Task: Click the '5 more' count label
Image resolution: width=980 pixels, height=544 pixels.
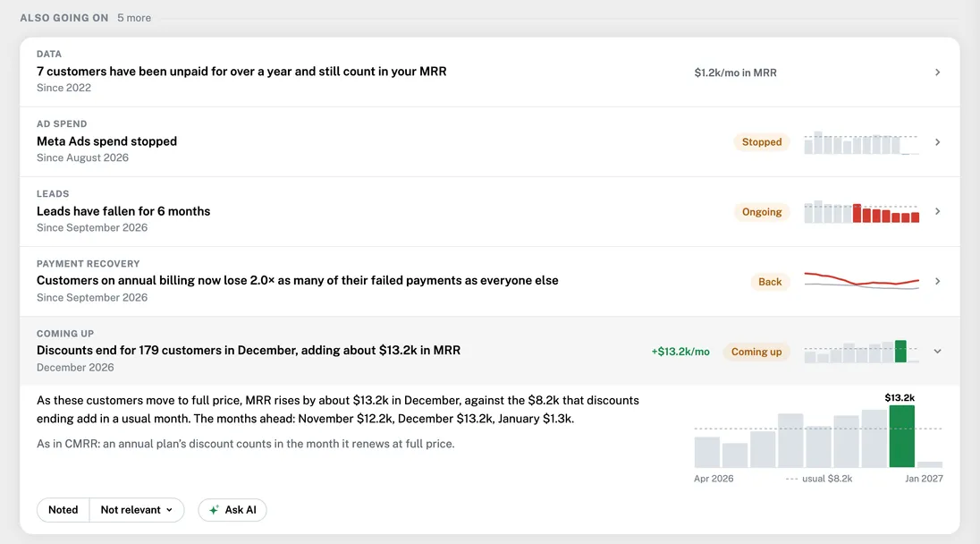Action: 134,18
